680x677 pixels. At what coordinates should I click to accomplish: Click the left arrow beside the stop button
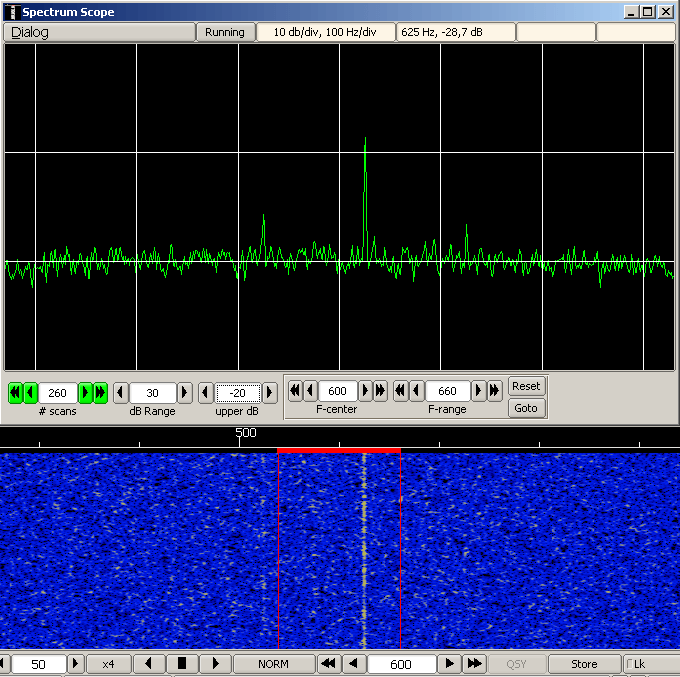click(149, 664)
